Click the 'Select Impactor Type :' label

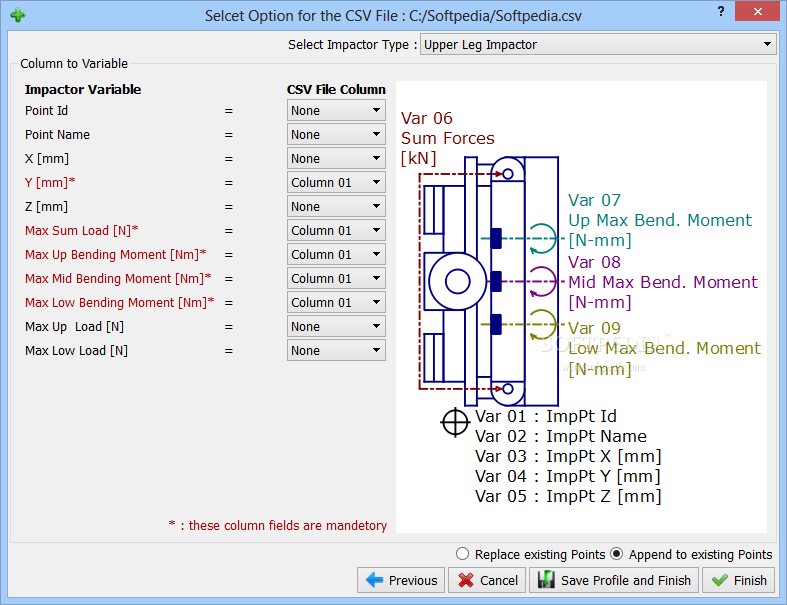click(x=352, y=45)
